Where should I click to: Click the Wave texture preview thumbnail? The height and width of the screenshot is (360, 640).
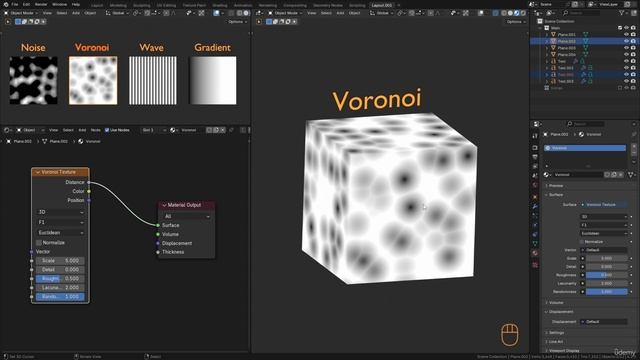click(x=153, y=80)
